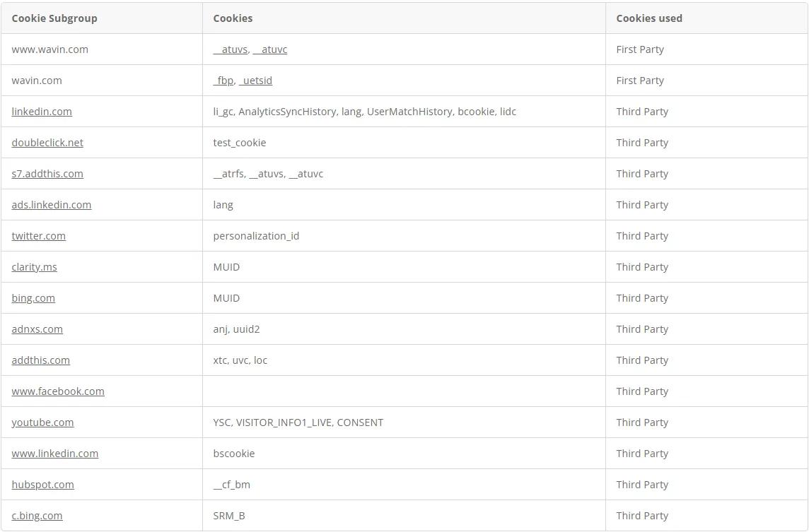Select the personalization_id cell
The height and width of the screenshot is (532, 809).
(x=404, y=235)
